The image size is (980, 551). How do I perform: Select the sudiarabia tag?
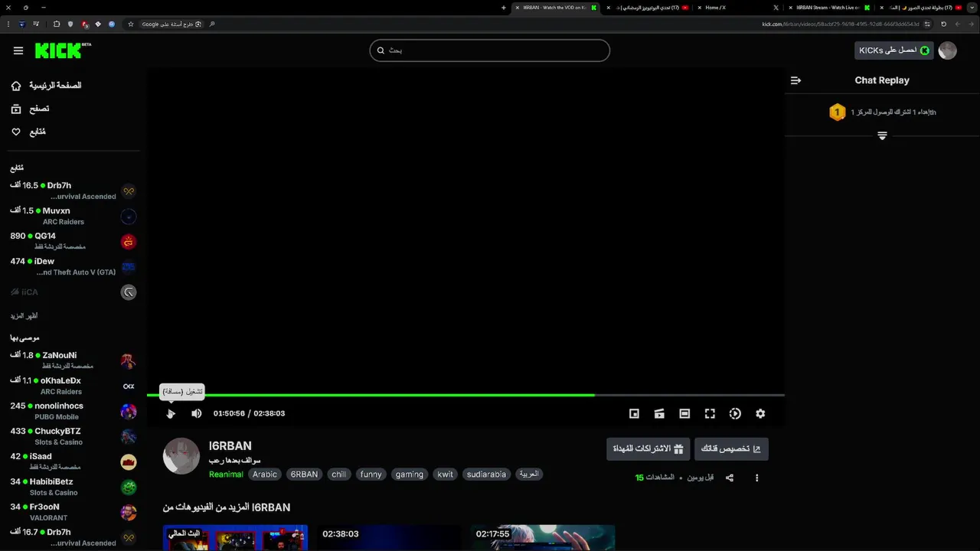486,474
